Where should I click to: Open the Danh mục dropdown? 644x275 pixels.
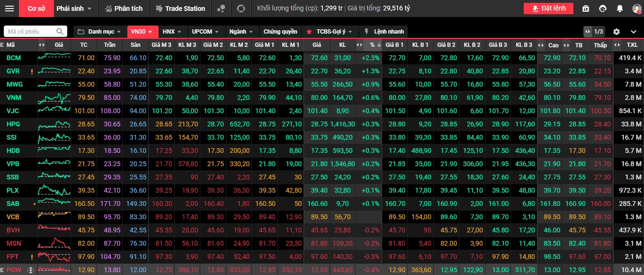(100, 32)
